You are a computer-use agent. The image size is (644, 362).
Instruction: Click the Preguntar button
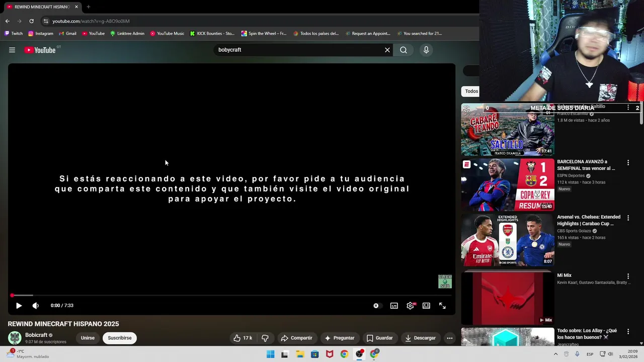340,338
